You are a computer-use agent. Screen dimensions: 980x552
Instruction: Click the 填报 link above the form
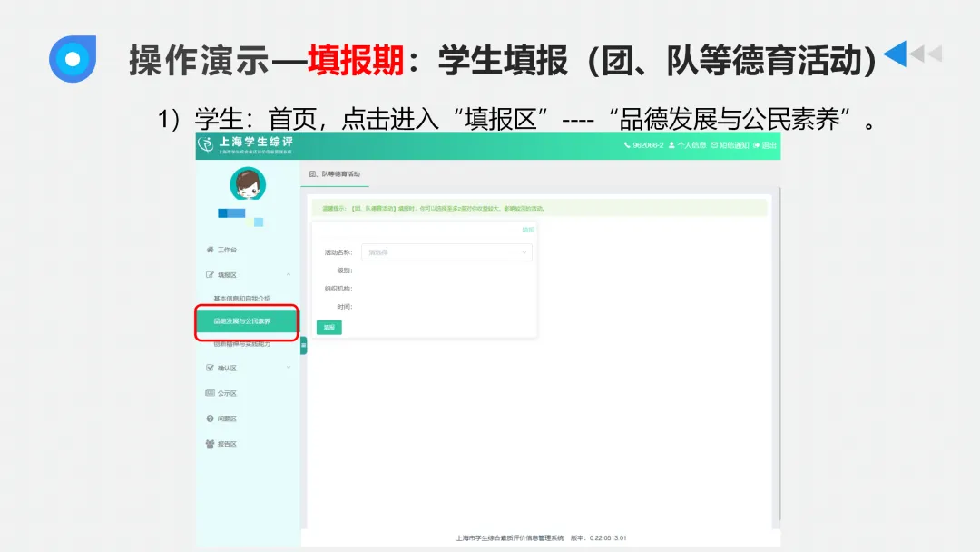tap(526, 229)
